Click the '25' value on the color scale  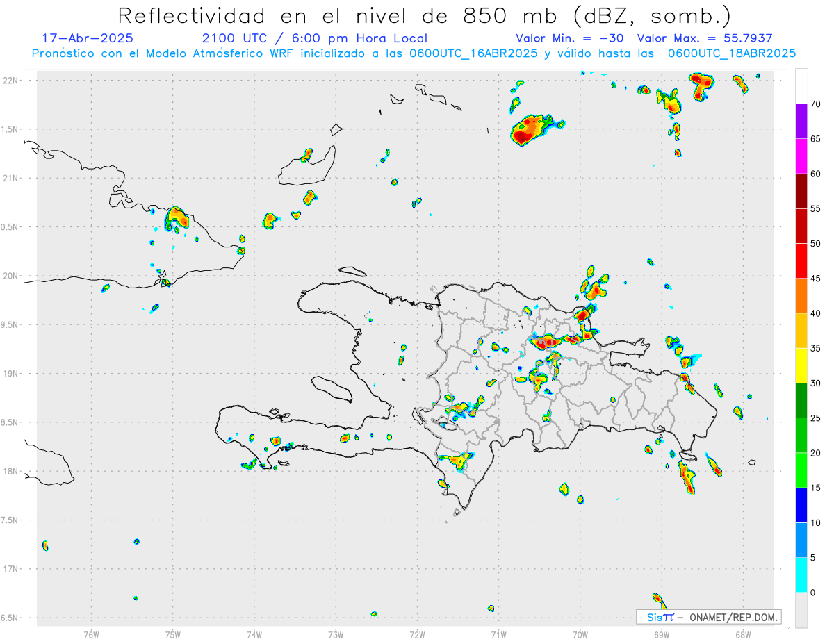(x=815, y=418)
